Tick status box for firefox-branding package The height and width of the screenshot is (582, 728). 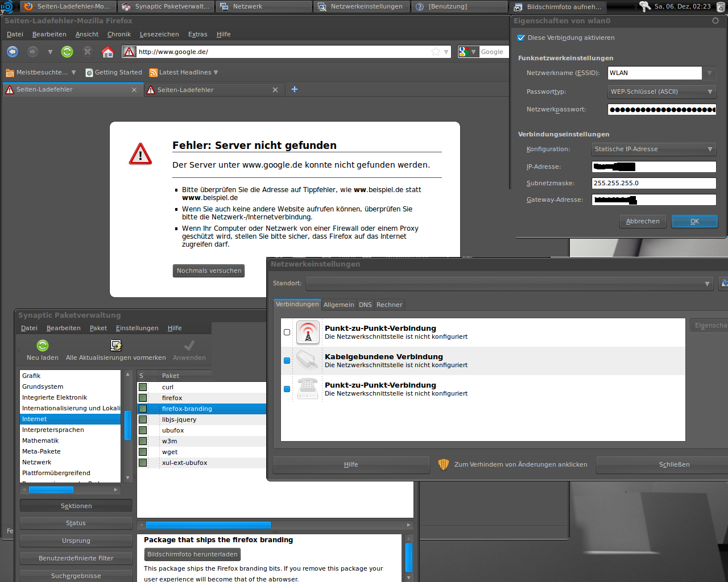click(143, 409)
